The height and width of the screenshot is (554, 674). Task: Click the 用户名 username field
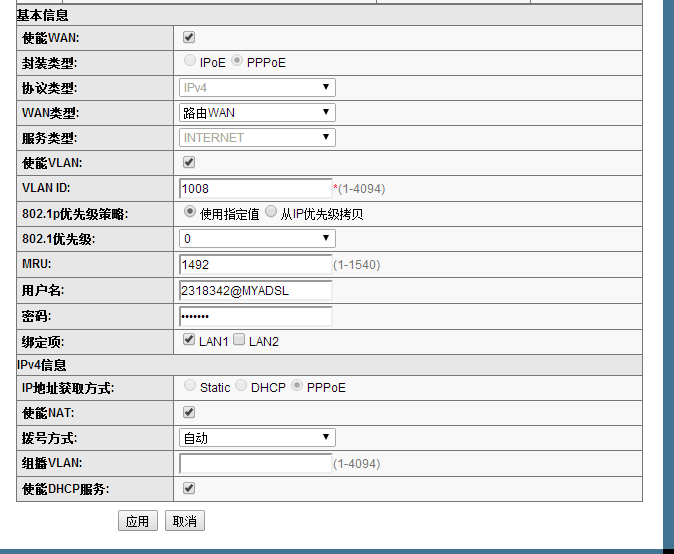coord(255,290)
